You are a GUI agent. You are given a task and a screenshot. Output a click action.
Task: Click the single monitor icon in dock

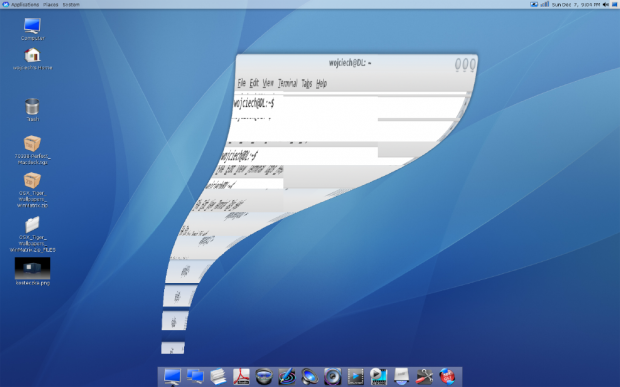[172, 376]
